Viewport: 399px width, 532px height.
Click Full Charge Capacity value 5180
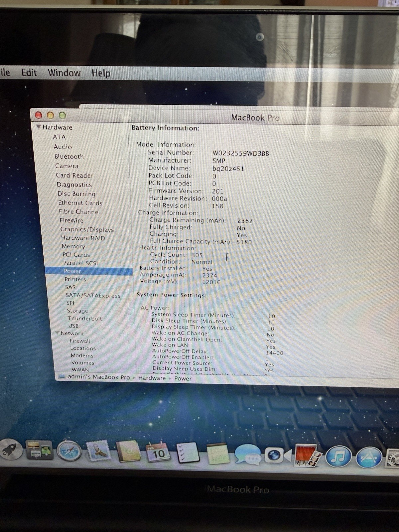pos(244,242)
